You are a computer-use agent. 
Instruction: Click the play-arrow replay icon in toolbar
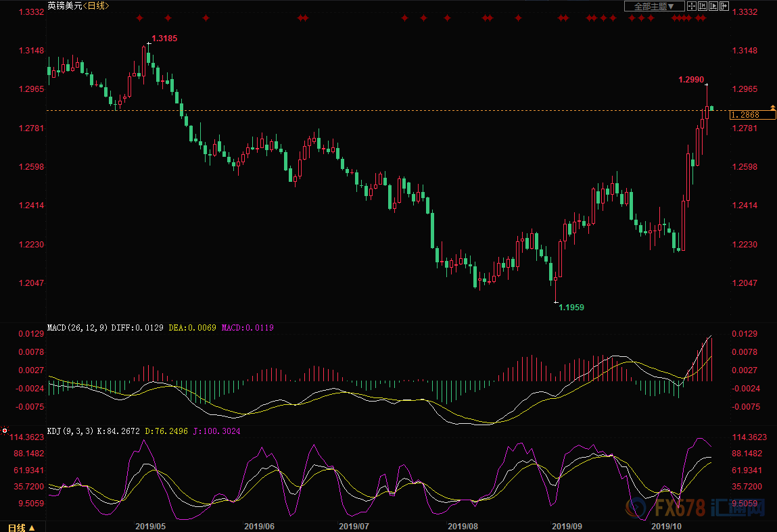pos(713,6)
